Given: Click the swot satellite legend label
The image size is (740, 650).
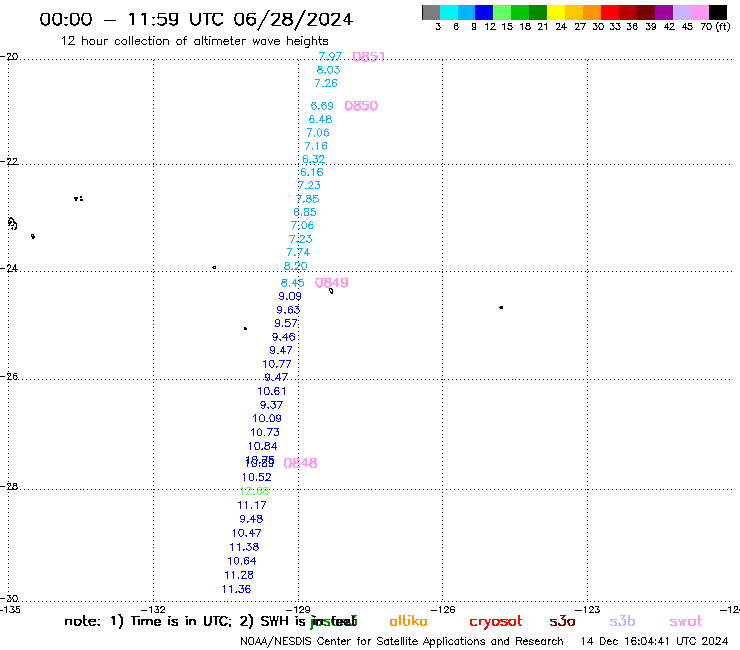Looking at the screenshot, I should pos(686,621).
